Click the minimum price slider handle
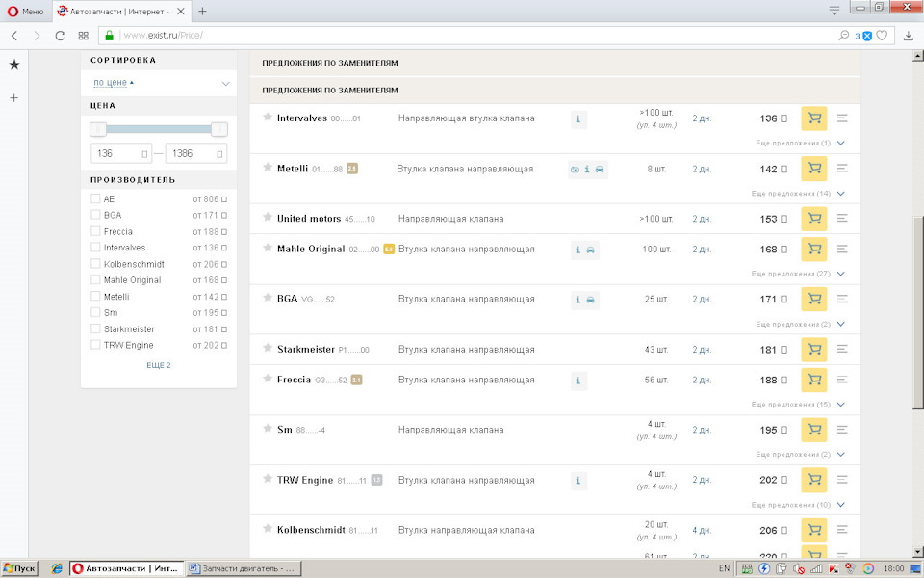Viewport: 924px width, 578px height. click(98, 129)
